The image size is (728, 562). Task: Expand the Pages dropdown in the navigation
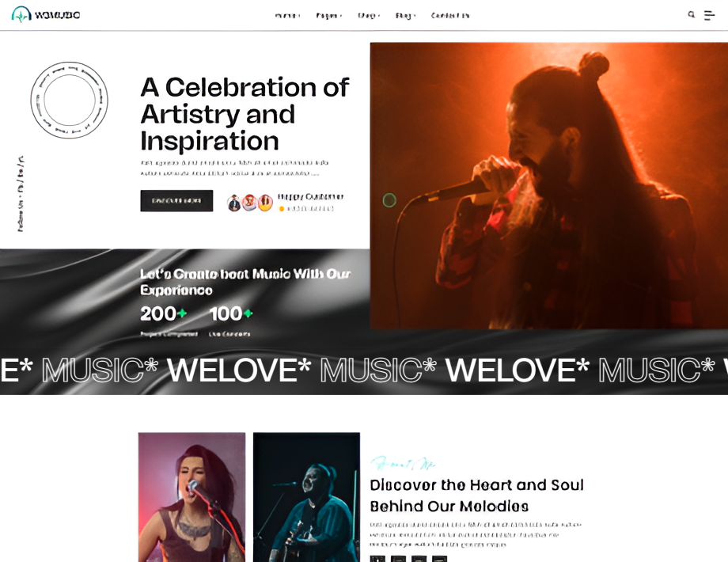[x=328, y=16]
